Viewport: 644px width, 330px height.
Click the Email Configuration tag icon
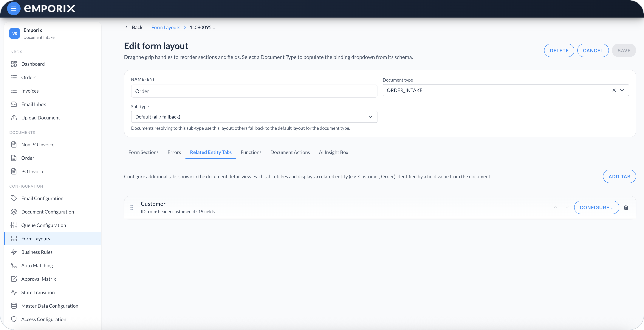pyautogui.click(x=14, y=198)
